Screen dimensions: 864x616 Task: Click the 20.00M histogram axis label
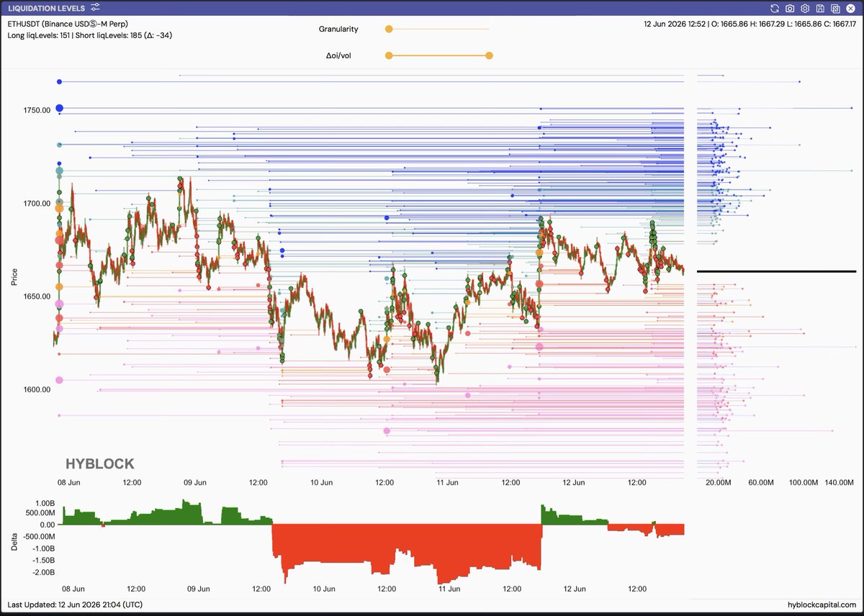[x=719, y=482]
